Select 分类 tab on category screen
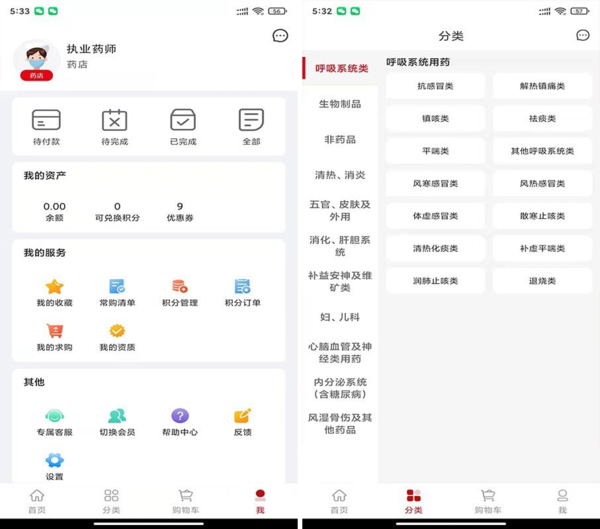This screenshot has width=600, height=529. point(414,501)
